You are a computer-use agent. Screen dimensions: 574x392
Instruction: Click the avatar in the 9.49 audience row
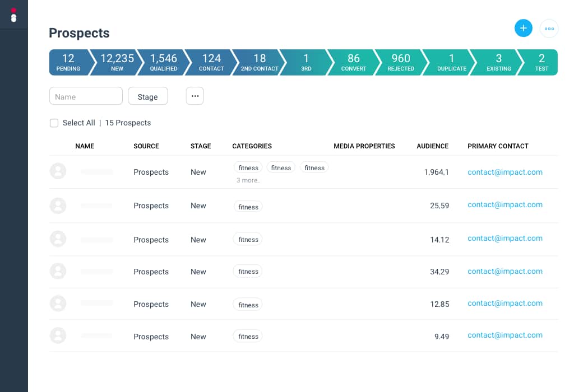(58, 335)
